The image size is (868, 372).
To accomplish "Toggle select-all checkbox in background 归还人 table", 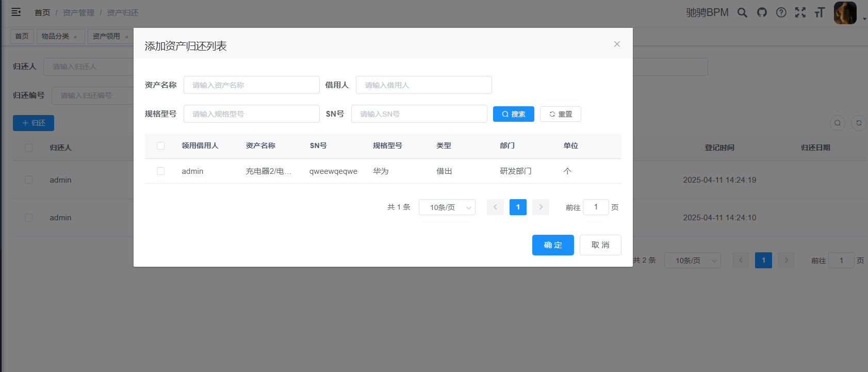I will tap(28, 148).
